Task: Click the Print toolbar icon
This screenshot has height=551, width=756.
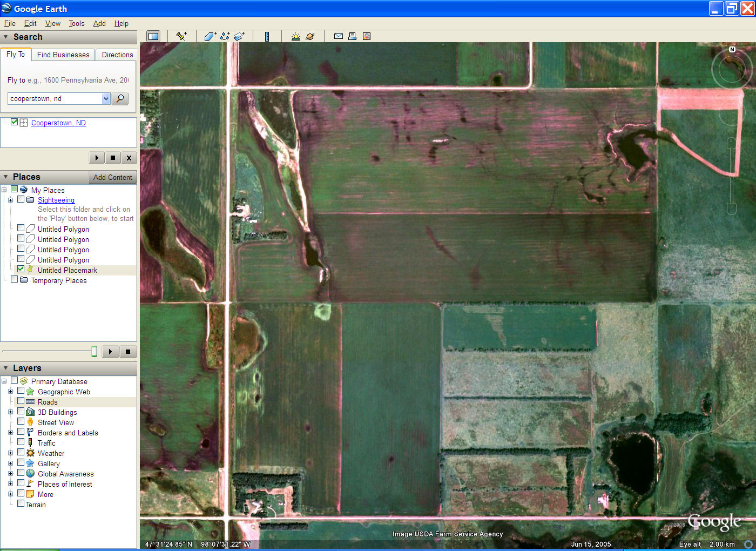Action: click(352, 36)
